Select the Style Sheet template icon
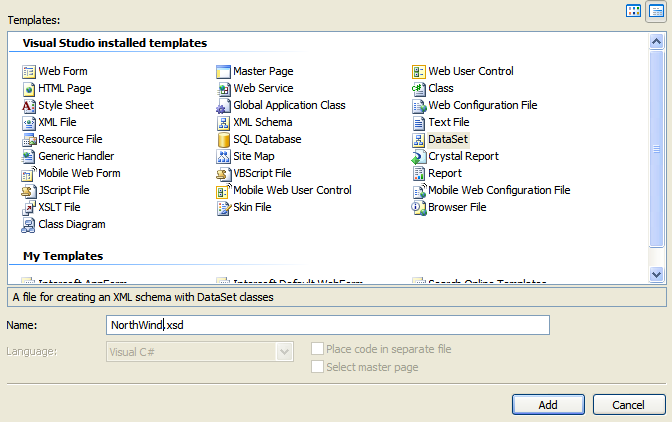The height and width of the screenshot is (422, 672). 29,106
